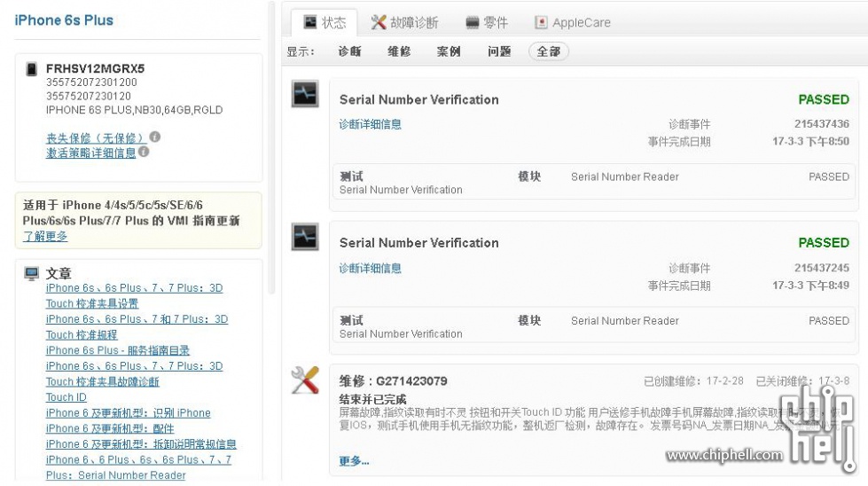Open 丧失保修（无保修） link
This screenshot has height=486, width=868.
(96, 137)
